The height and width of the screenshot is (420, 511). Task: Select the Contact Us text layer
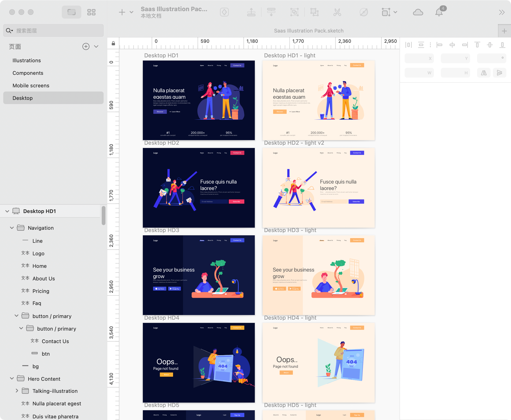(x=56, y=341)
